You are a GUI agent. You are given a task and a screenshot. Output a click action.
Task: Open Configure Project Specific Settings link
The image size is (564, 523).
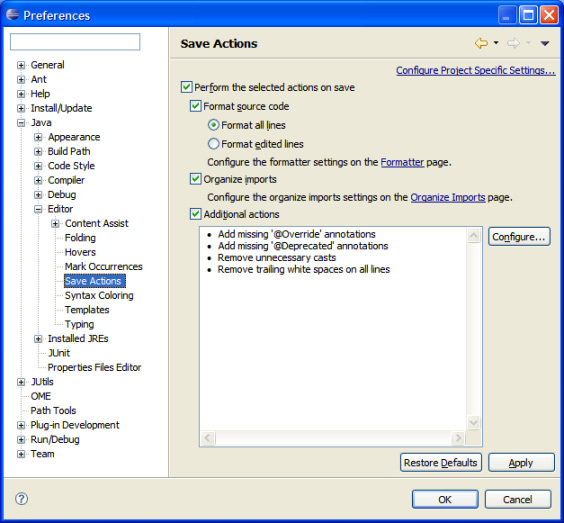click(476, 70)
